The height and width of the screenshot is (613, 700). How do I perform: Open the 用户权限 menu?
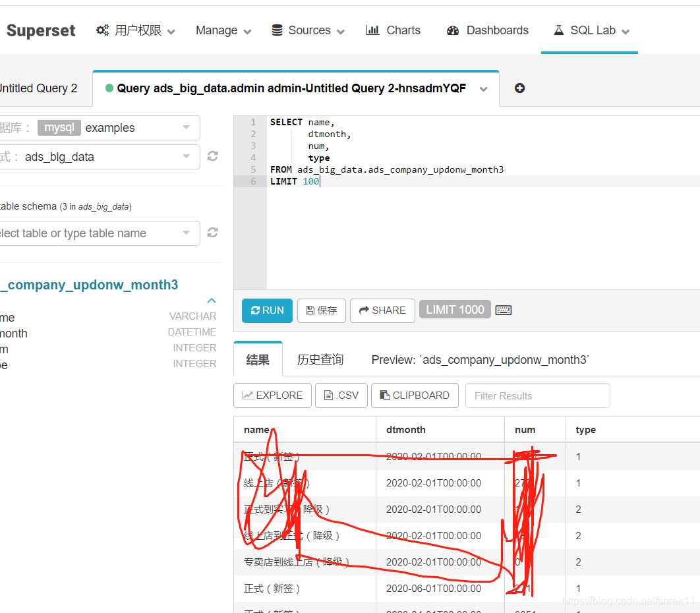(135, 30)
